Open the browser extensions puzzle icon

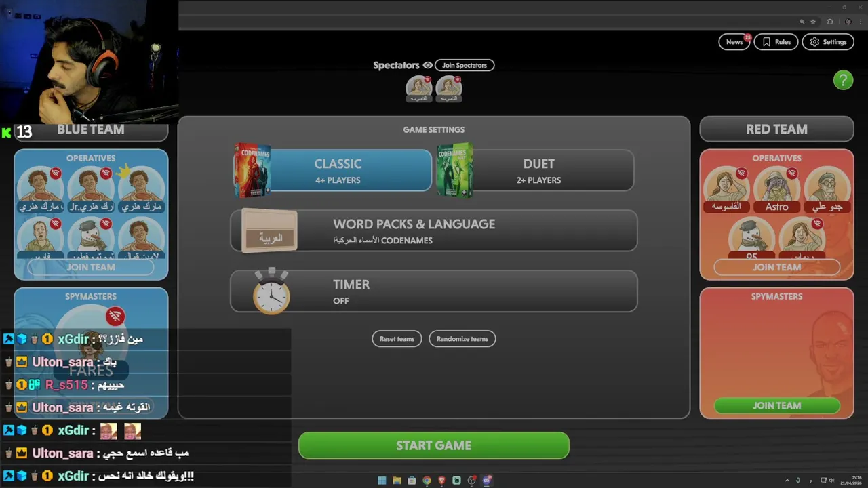[830, 22]
